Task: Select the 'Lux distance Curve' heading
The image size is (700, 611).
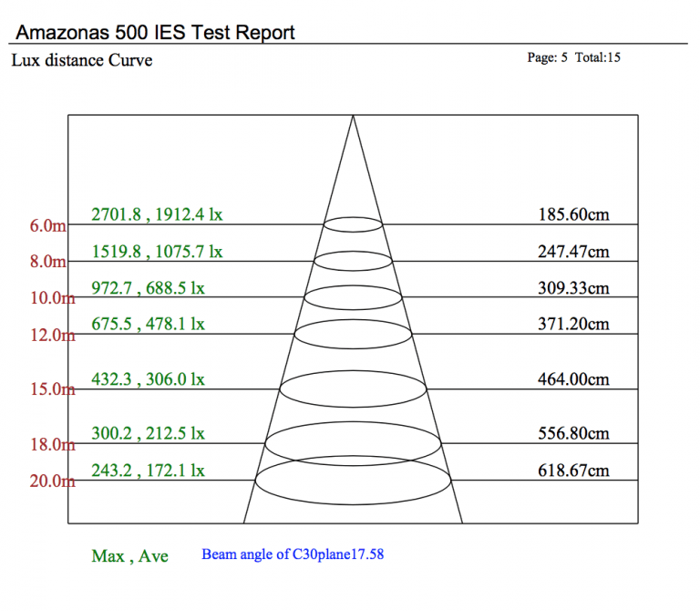Action: [x=82, y=60]
